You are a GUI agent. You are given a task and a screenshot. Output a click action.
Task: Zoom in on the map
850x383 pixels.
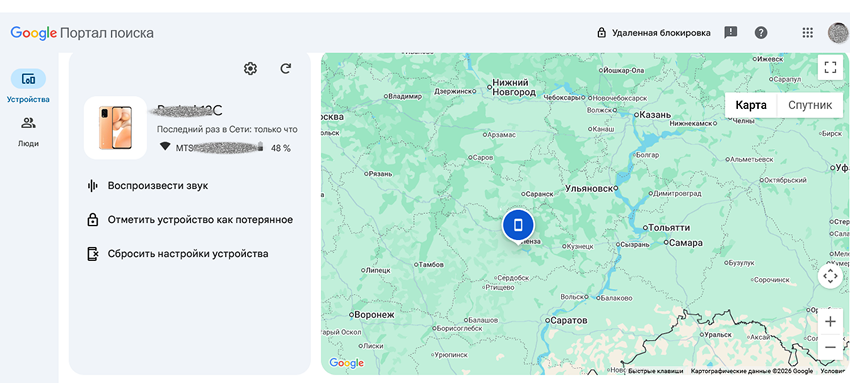coord(830,322)
